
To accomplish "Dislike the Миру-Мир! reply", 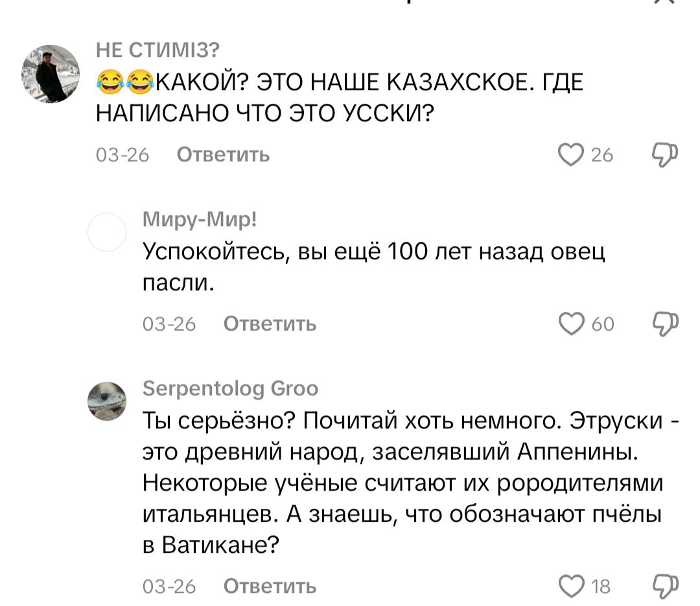I will coord(664,323).
